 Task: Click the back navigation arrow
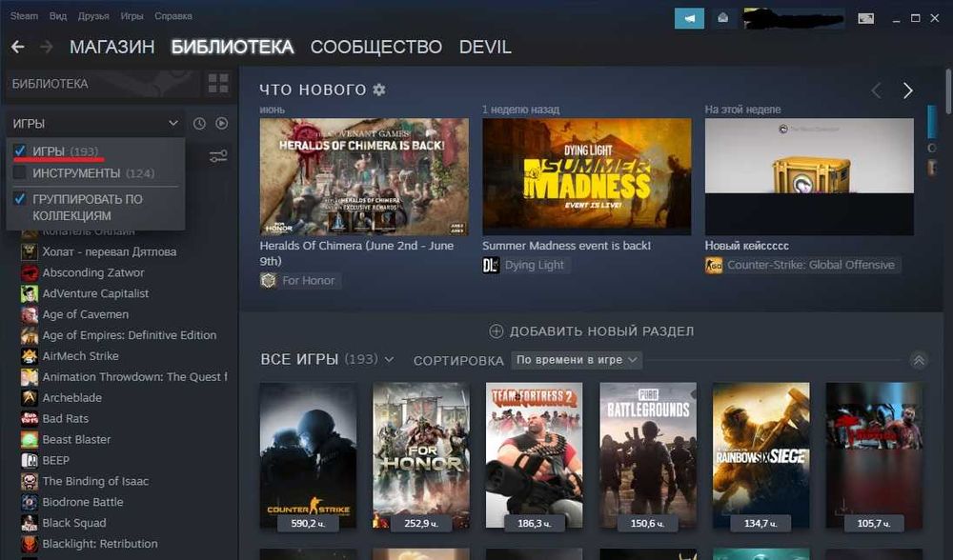(x=17, y=47)
